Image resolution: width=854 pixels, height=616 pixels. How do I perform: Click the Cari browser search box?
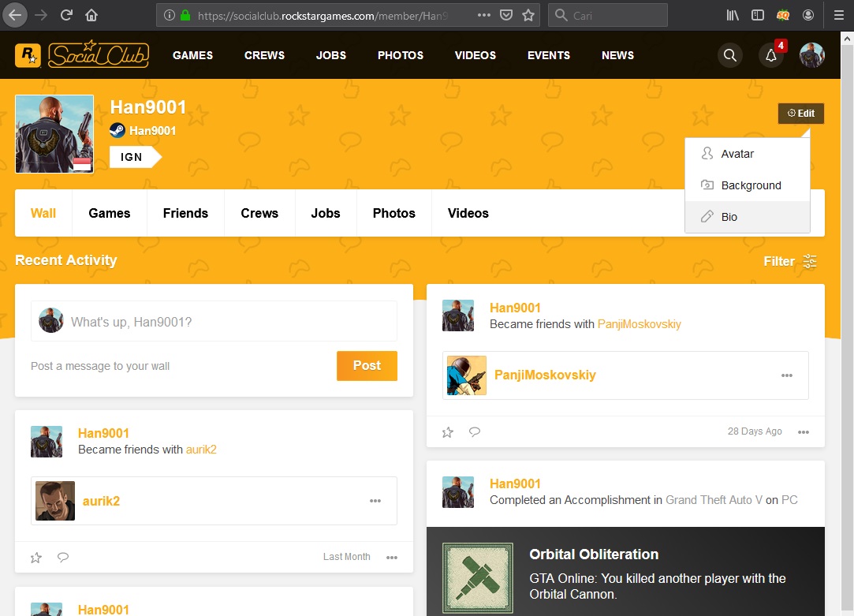[608, 15]
